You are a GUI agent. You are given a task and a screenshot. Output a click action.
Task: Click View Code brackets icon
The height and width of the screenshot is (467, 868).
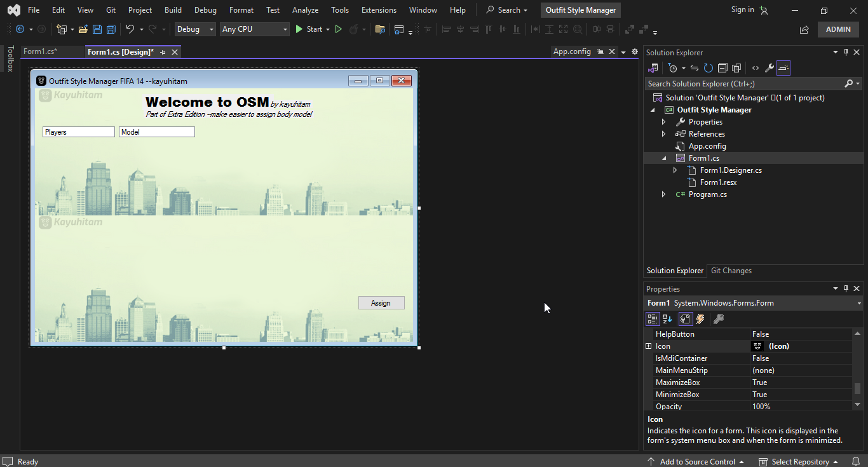click(756, 68)
